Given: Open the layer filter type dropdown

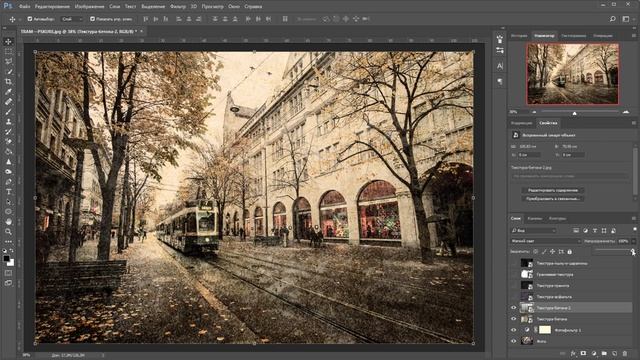Looking at the screenshot, I should click(533, 231).
